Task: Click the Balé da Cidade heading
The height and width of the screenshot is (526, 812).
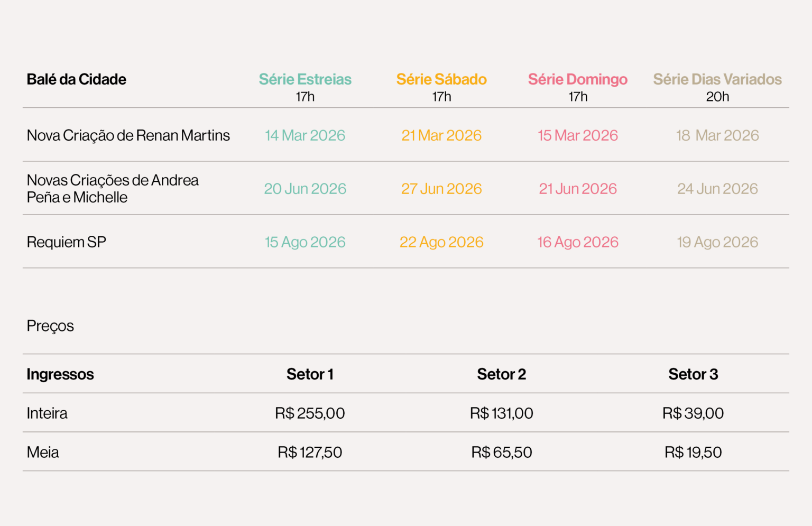Action: coord(77,79)
